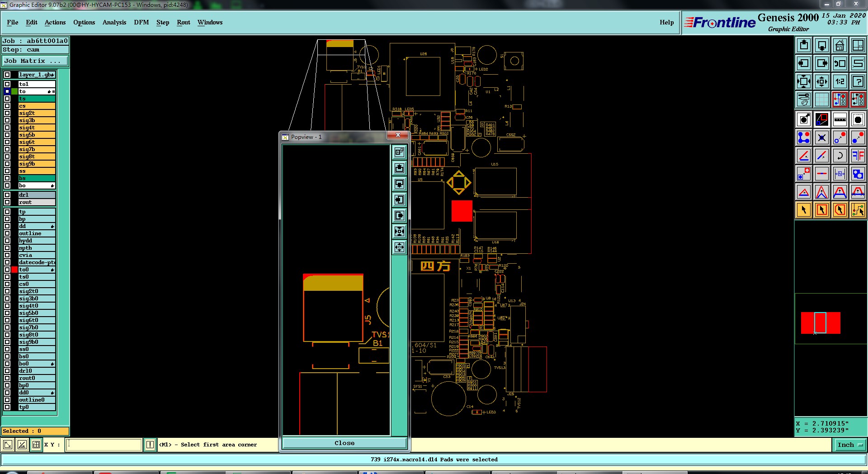This screenshot has width=868, height=474.
Task: Open the Actions menu
Action: click(55, 22)
